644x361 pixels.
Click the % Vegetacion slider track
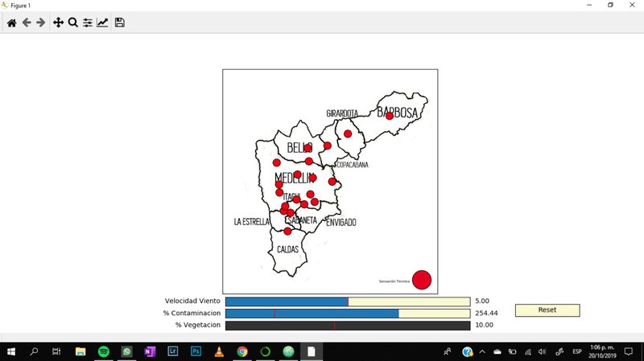347,326
